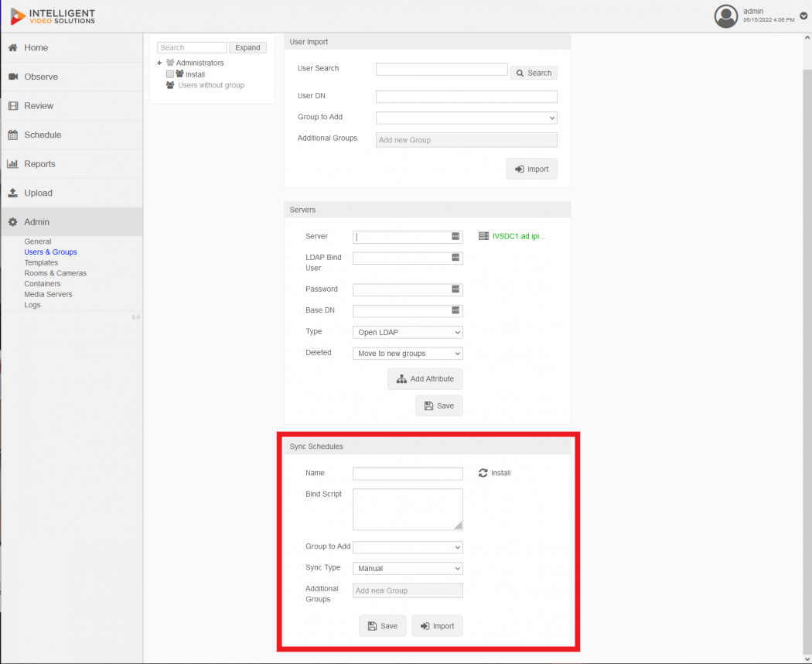The width and height of the screenshot is (812, 664).
Task: Click User Import Additional Groups field
Action: coord(466,140)
